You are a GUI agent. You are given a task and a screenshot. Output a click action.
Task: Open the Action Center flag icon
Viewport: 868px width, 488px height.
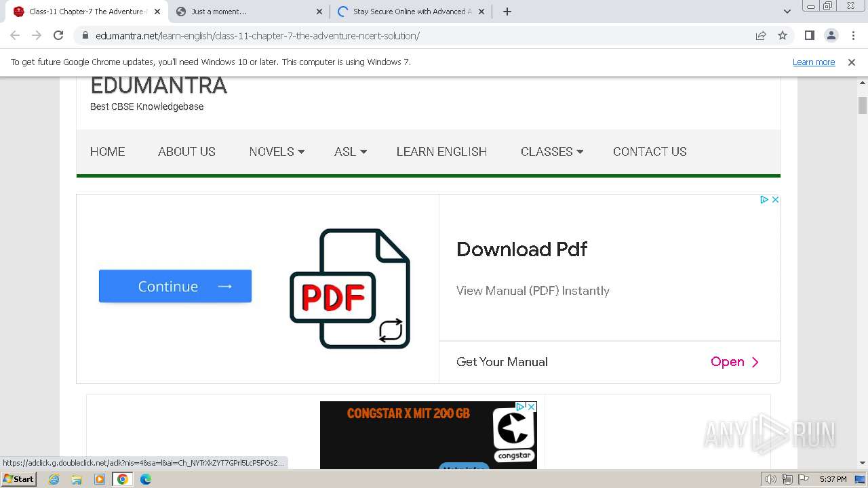(803, 479)
